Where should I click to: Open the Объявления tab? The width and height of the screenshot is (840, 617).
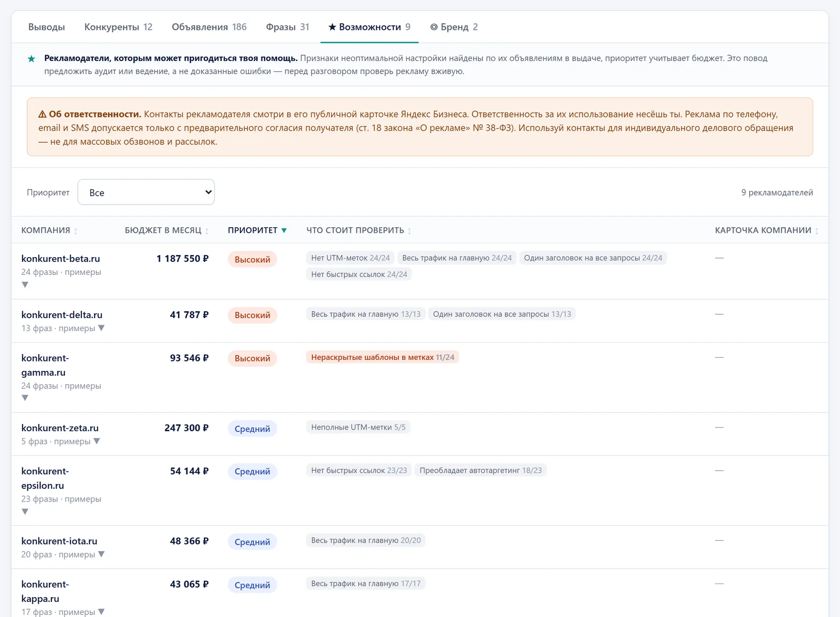tap(209, 27)
